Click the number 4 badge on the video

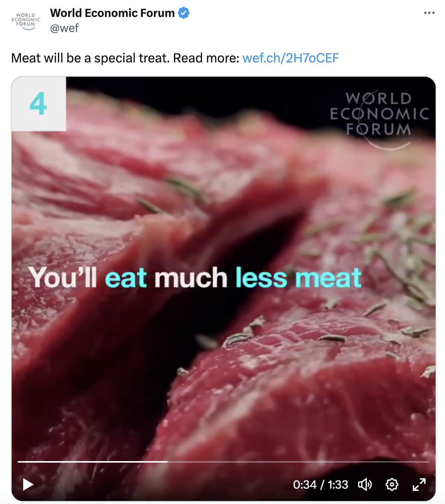[x=39, y=104]
